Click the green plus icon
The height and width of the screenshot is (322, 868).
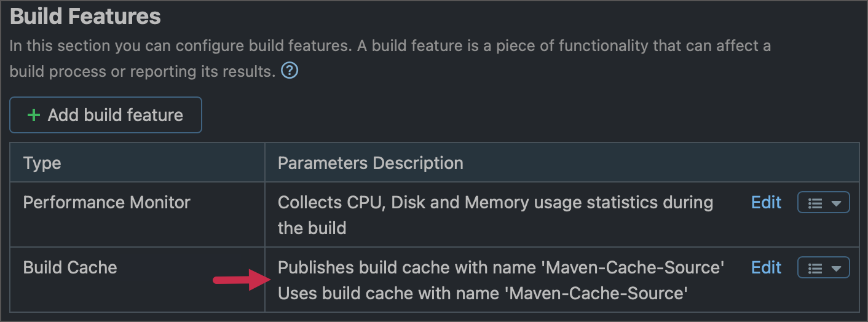[34, 115]
